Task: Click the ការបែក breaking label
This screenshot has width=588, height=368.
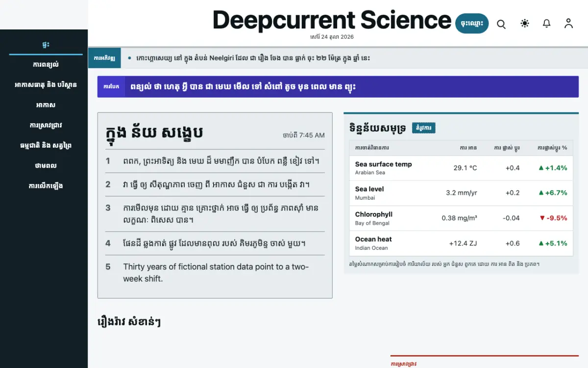Action: [111, 86]
